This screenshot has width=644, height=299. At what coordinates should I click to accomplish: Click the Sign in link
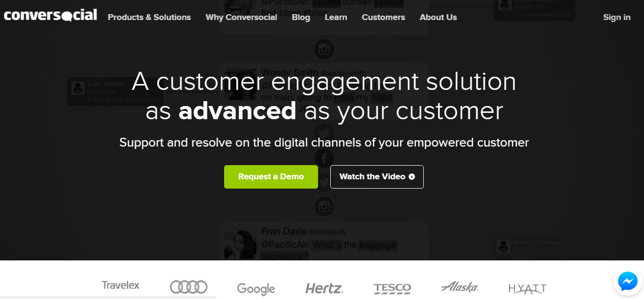pyautogui.click(x=617, y=17)
